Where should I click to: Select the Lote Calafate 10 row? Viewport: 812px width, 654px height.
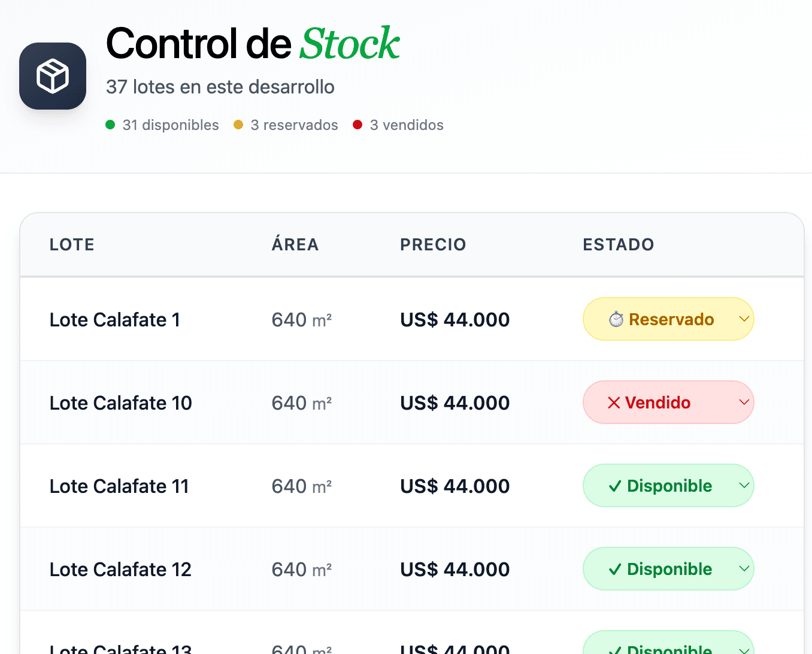click(299, 402)
